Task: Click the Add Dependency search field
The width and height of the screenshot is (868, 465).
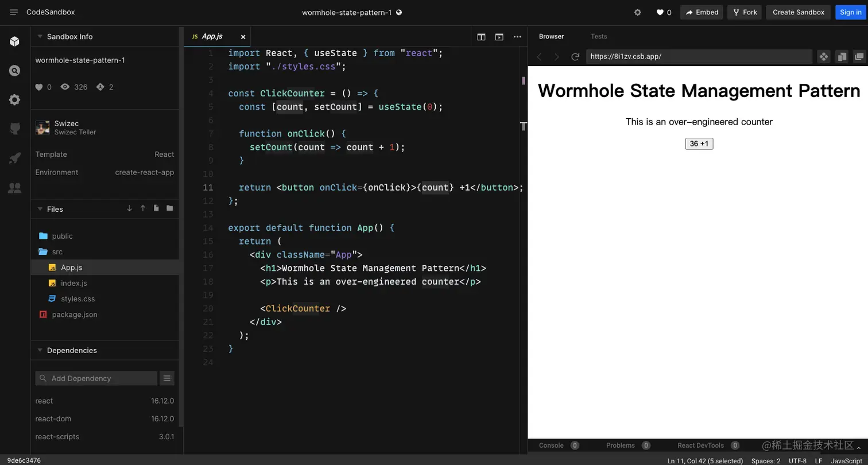Action: pyautogui.click(x=96, y=378)
